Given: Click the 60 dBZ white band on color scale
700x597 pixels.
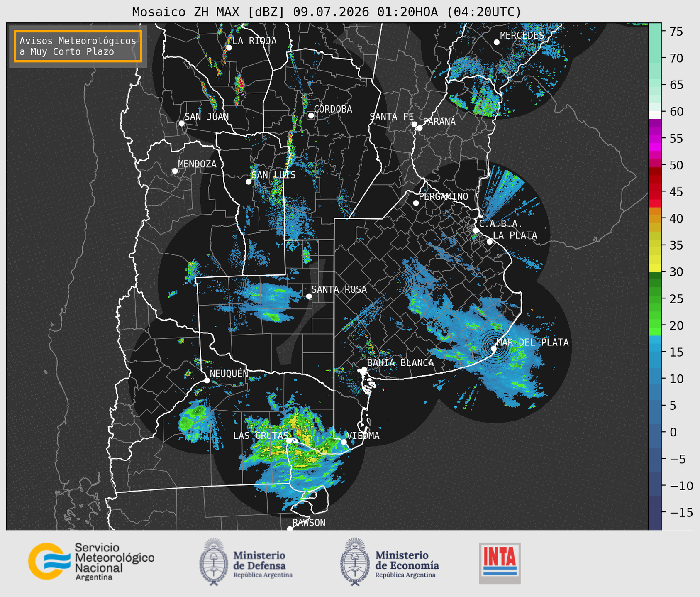Looking at the screenshot, I should 655,115.
